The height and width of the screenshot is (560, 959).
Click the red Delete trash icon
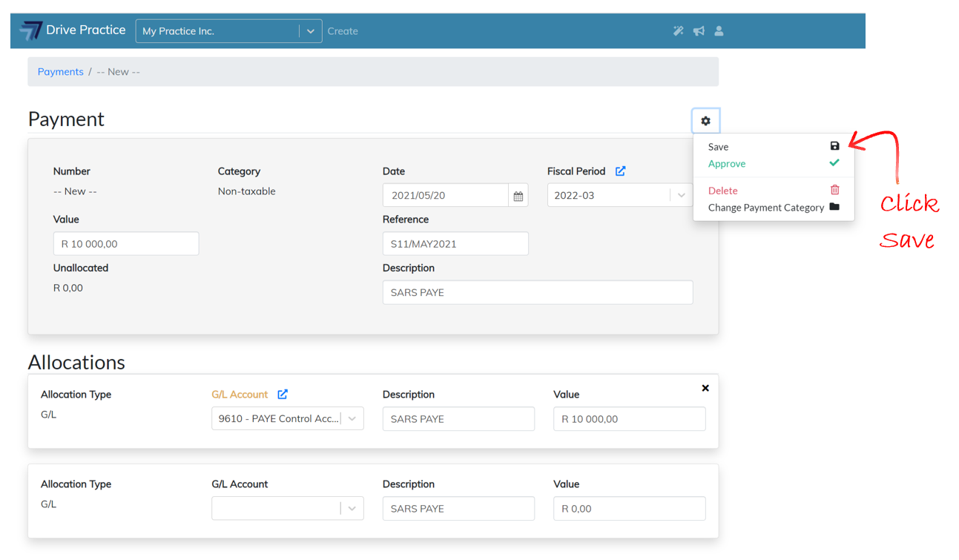coord(834,190)
